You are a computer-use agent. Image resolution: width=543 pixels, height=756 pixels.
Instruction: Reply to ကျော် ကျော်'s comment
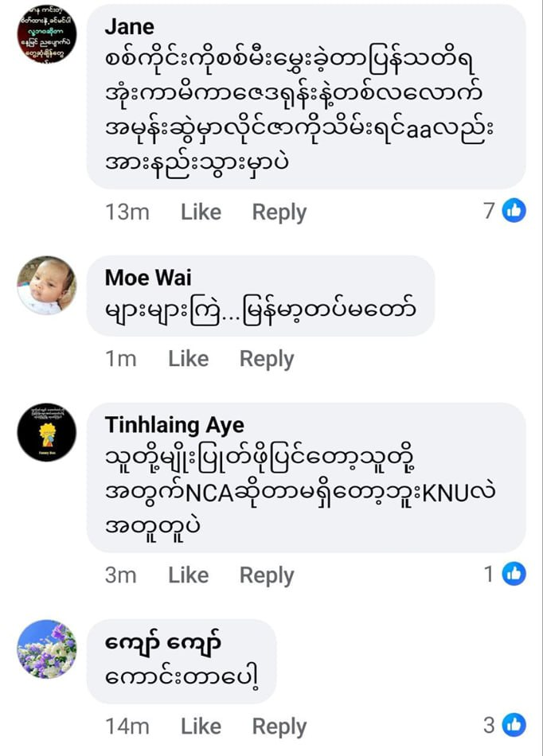[279, 726]
